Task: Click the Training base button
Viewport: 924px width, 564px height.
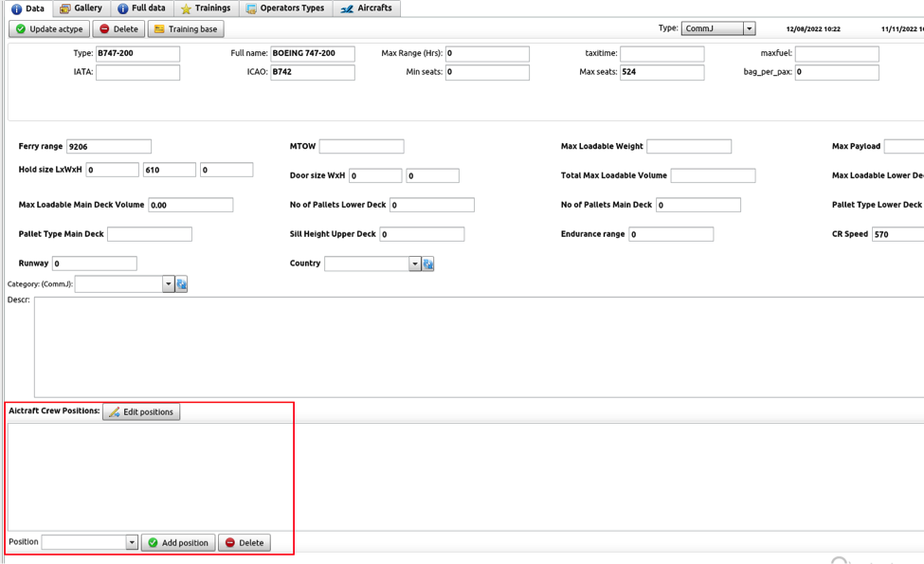Action: (186, 29)
